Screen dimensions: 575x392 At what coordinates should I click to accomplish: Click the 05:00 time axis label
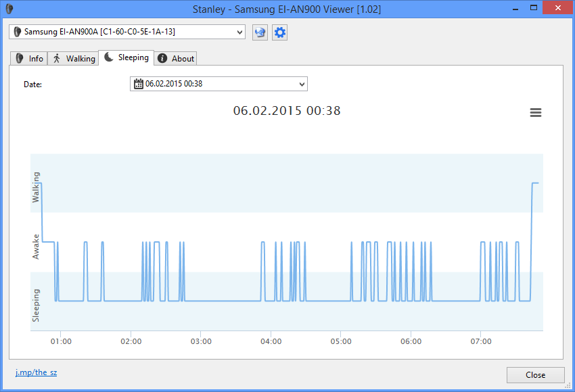[341, 341]
